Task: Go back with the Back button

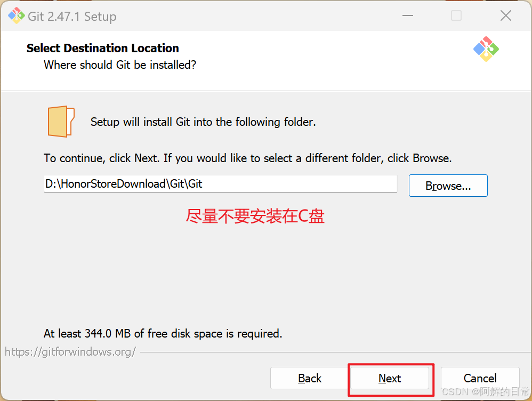Action: point(309,378)
